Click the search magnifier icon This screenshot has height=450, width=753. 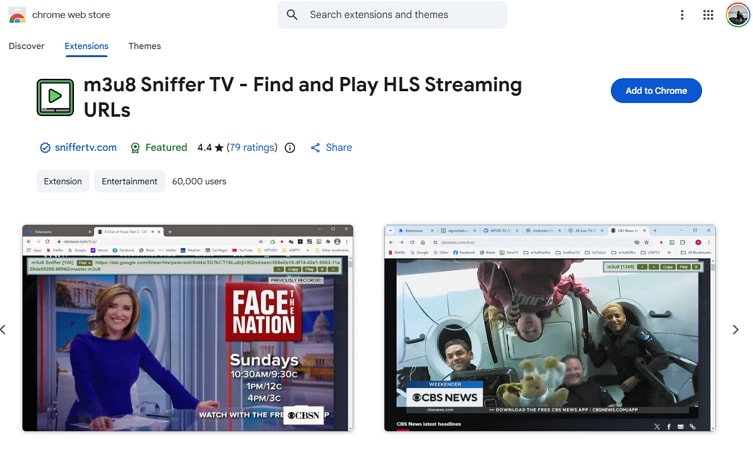coord(292,15)
